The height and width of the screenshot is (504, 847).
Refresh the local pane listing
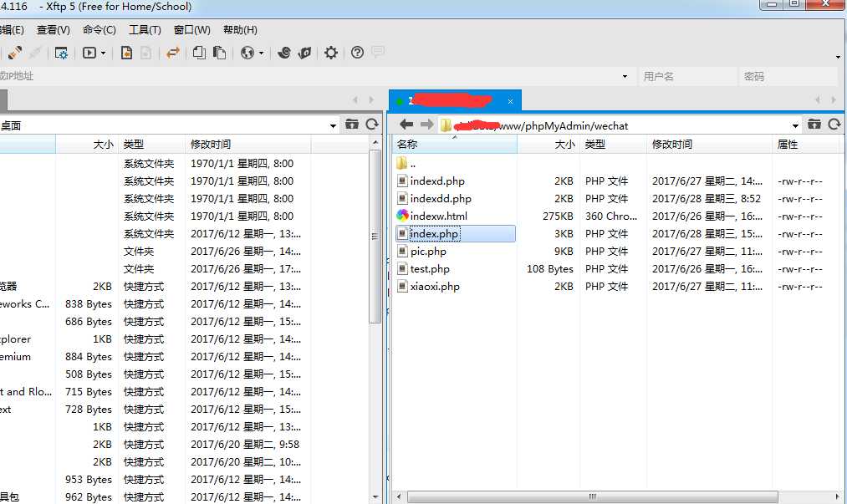pos(371,125)
